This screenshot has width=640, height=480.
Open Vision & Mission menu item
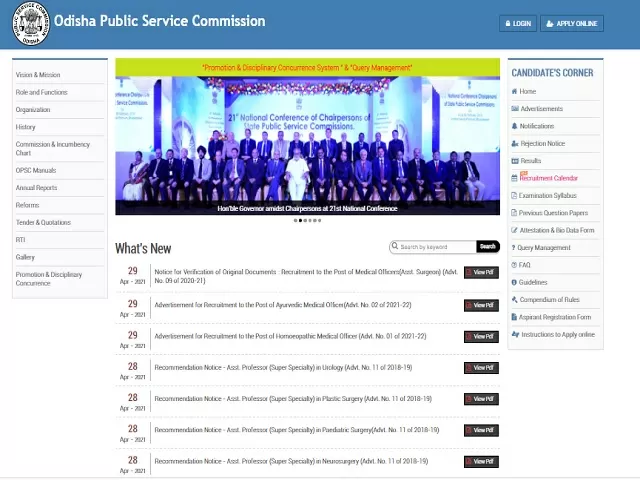tap(38, 75)
